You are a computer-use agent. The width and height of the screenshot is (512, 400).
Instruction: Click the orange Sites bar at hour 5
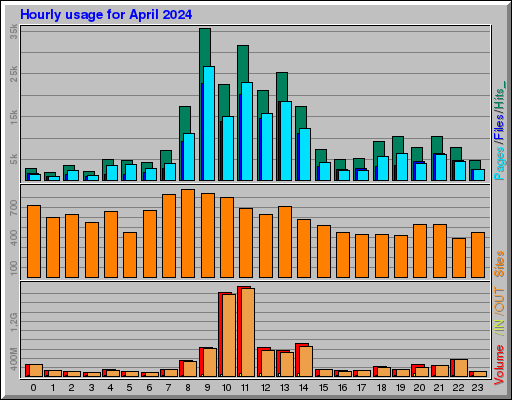coord(130,255)
